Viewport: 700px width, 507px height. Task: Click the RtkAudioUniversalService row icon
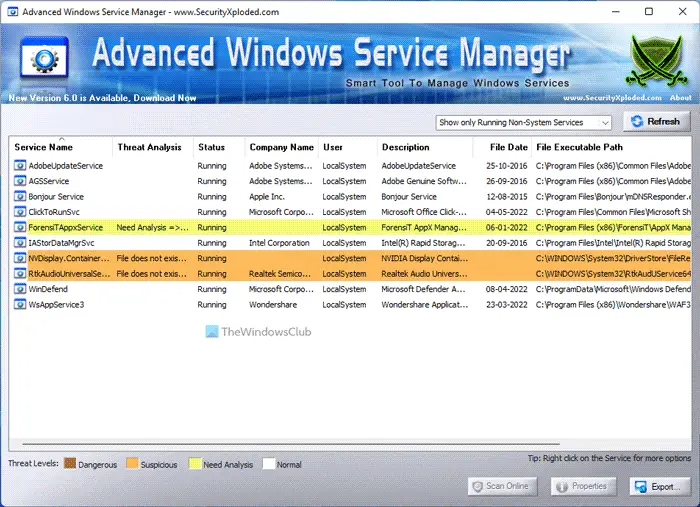pyautogui.click(x=20, y=274)
